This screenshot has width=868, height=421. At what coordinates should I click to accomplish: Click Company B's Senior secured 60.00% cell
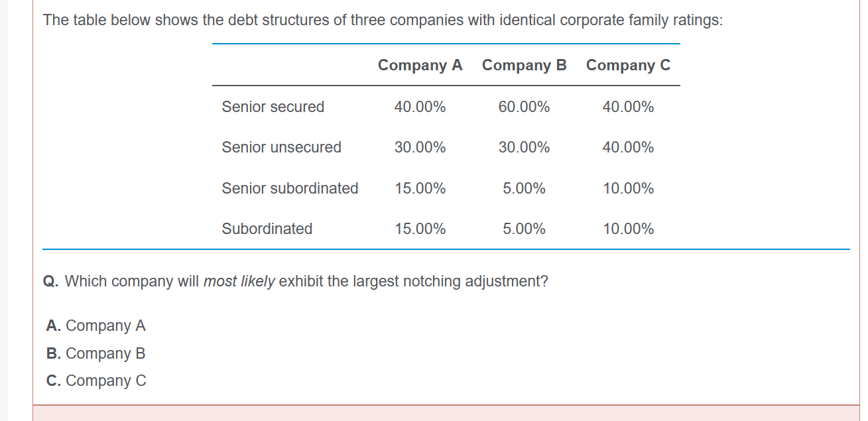524,107
